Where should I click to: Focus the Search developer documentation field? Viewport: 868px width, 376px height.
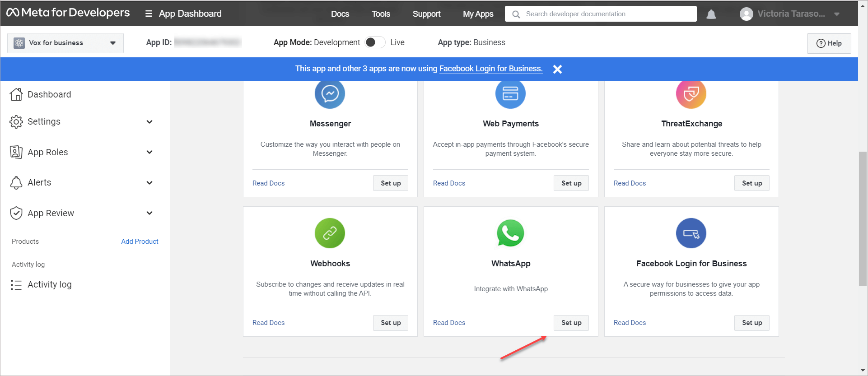click(x=601, y=14)
